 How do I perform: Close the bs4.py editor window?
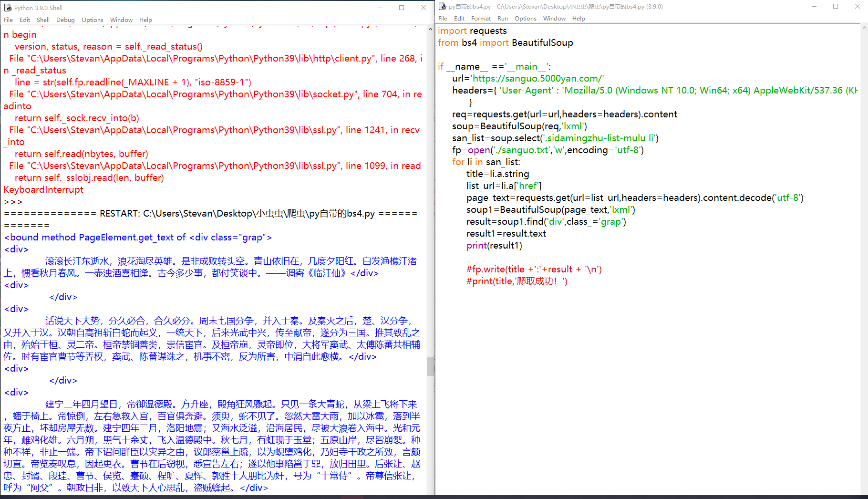pos(857,6)
